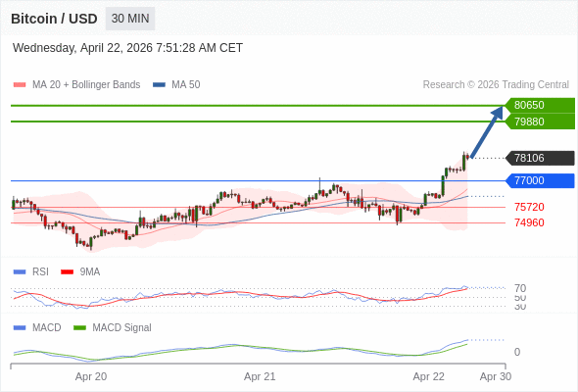Click the Research © 2026 Trading Central text
578x392 pixels.
click(x=496, y=85)
